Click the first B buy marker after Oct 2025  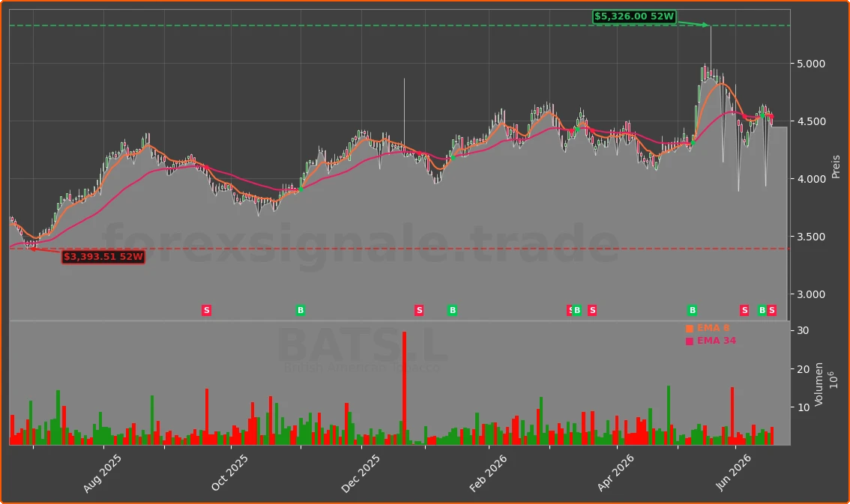click(301, 310)
